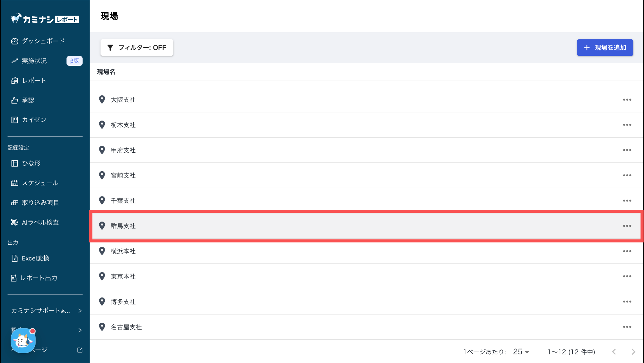
Task: Click the support chat mascot icon
Action: click(23, 341)
